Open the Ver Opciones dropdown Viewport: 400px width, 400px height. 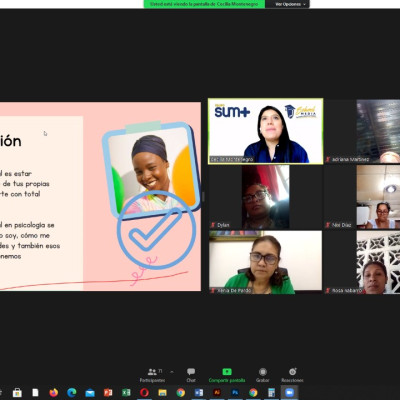pyautogui.click(x=290, y=4)
